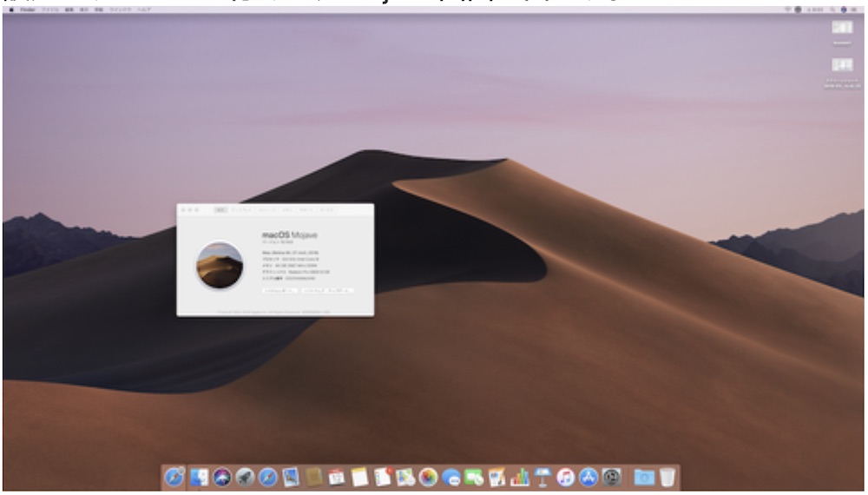Select the 概要 (Overview) tab
Image resolution: width=868 pixels, height=495 pixels.
point(220,210)
